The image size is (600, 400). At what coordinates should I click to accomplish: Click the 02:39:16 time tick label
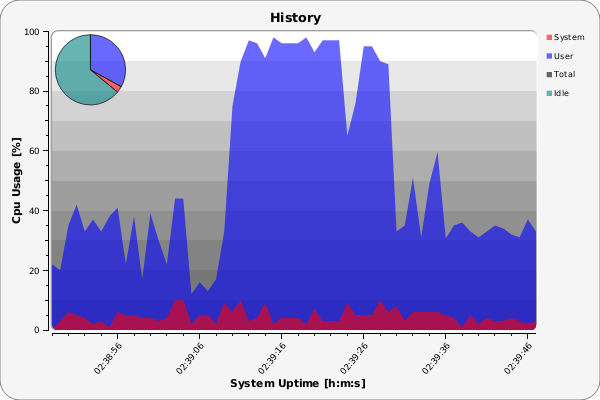[273, 357]
